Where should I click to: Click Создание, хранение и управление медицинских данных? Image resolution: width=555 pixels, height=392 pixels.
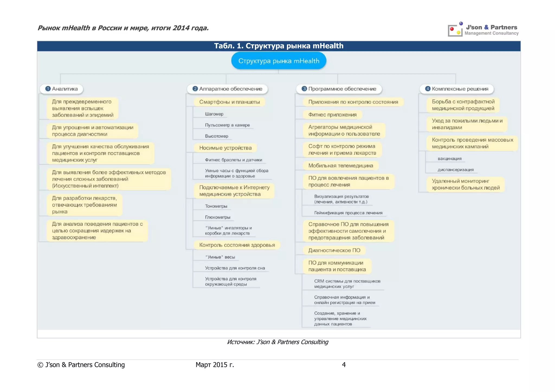pyautogui.click(x=340, y=319)
